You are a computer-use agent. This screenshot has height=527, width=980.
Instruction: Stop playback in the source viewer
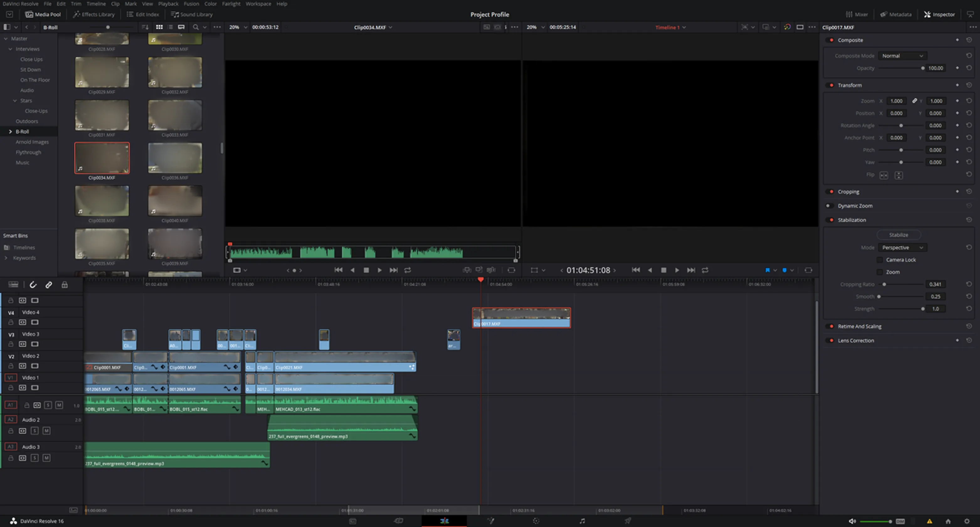(x=366, y=270)
